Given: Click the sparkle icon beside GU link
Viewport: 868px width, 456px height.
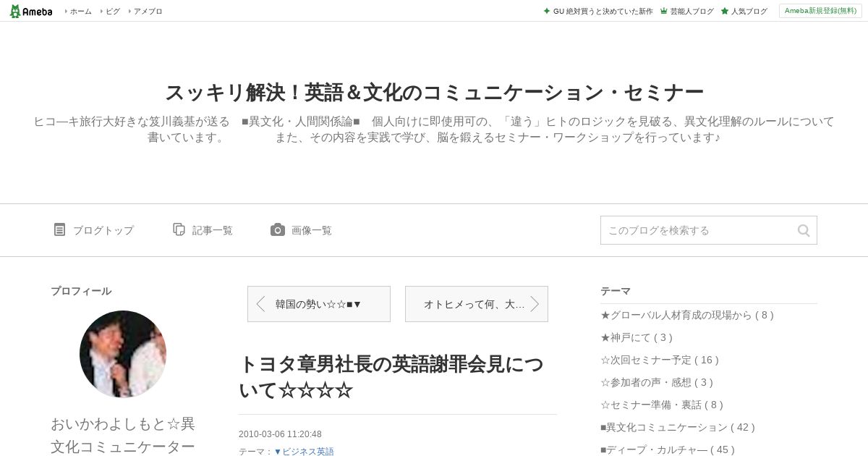Looking at the screenshot, I should pos(547,11).
